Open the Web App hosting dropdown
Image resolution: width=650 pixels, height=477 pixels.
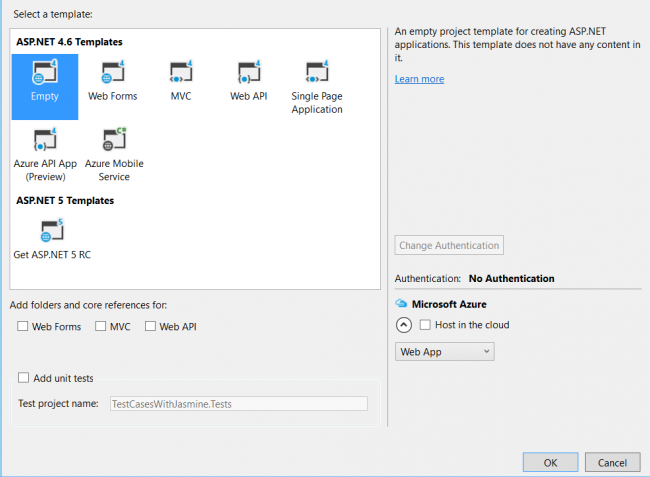click(x=444, y=351)
